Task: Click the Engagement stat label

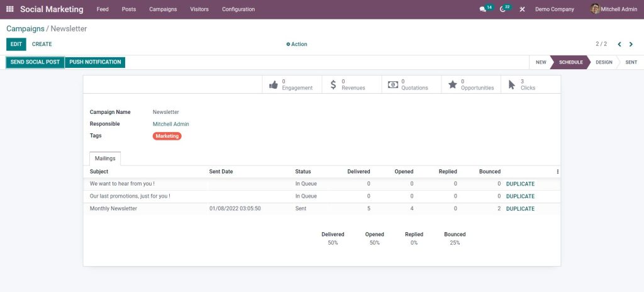Action: 297,88
